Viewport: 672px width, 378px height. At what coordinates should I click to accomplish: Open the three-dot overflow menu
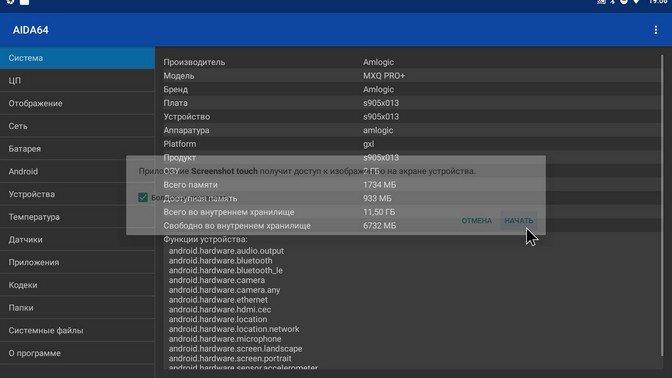click(655, 30)
